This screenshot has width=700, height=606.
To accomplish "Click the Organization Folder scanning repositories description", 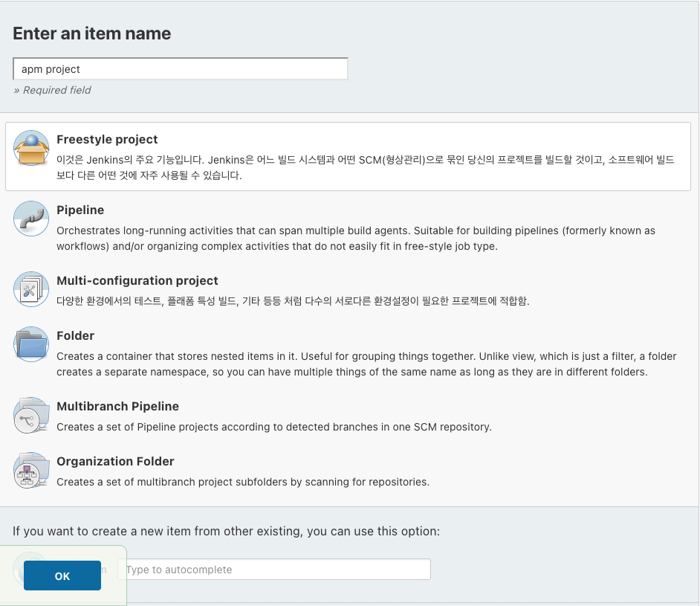I will (243, 482).
